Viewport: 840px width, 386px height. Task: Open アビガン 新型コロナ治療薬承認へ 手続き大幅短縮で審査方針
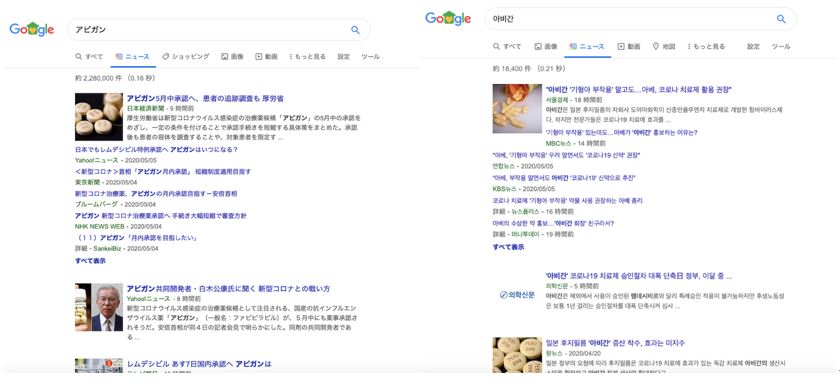161,216
